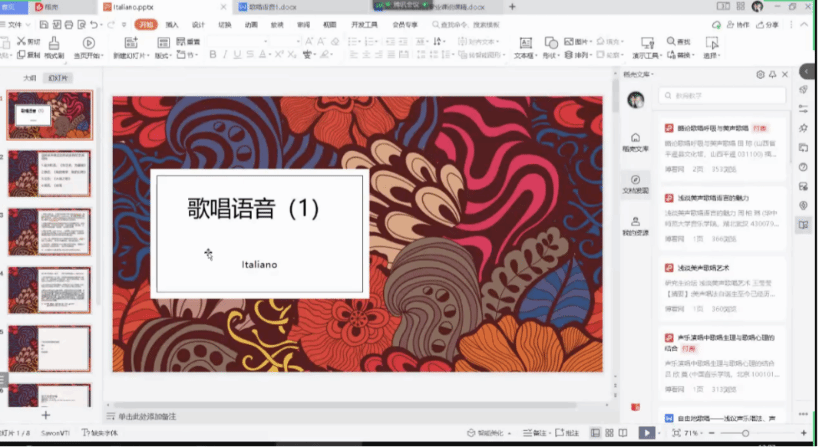The image size is (830, 448).
Task: Switch to Outline view tab
Action: tap(30, 78)
